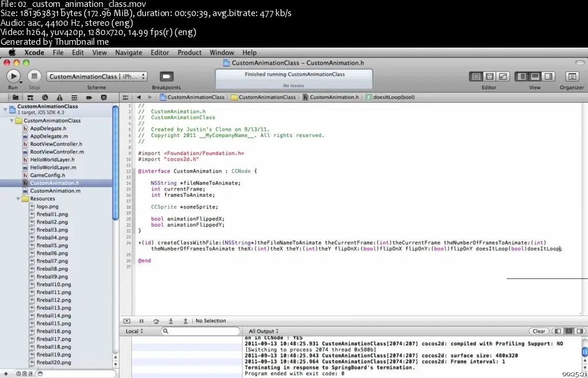This screenshot has width=588, height=378.
Task: Go back in editor history
Action: [139, 98]
